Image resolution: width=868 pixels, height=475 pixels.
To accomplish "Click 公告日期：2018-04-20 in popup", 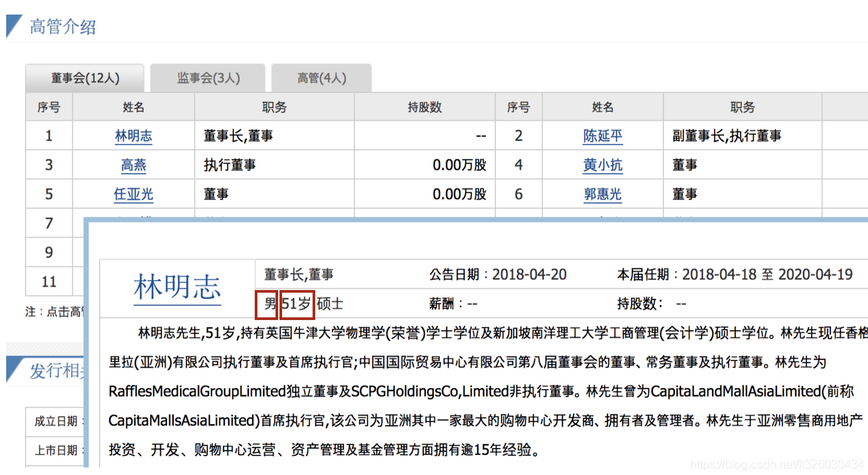I will 498,275.
